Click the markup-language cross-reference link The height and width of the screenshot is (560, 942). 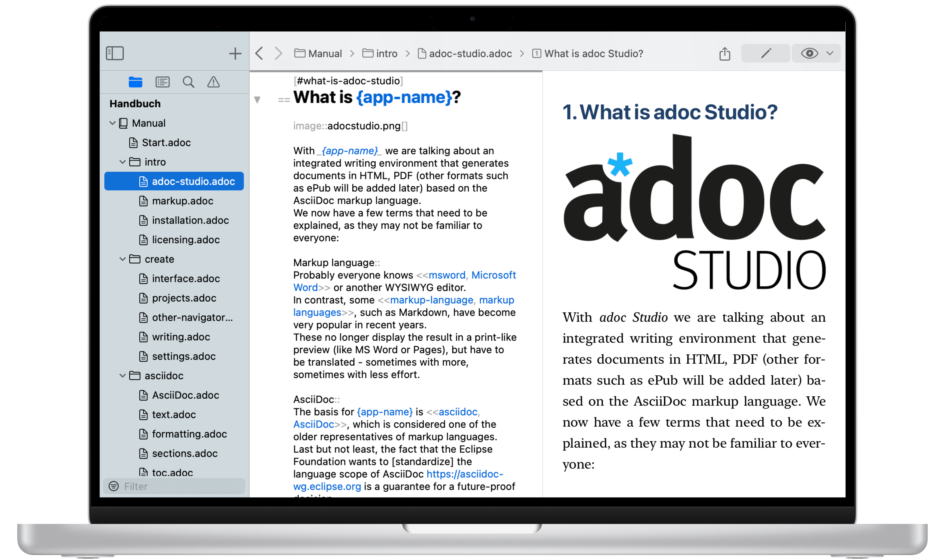(431, 300)
